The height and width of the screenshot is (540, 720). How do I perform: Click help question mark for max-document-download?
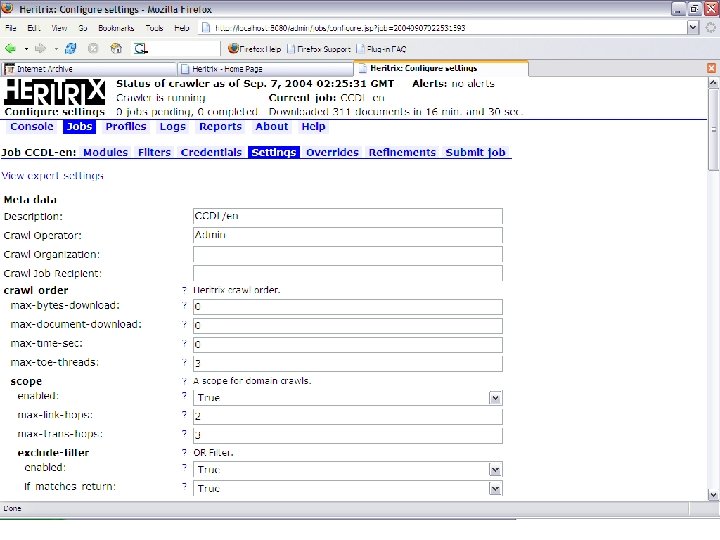click(x=184, y=325)
